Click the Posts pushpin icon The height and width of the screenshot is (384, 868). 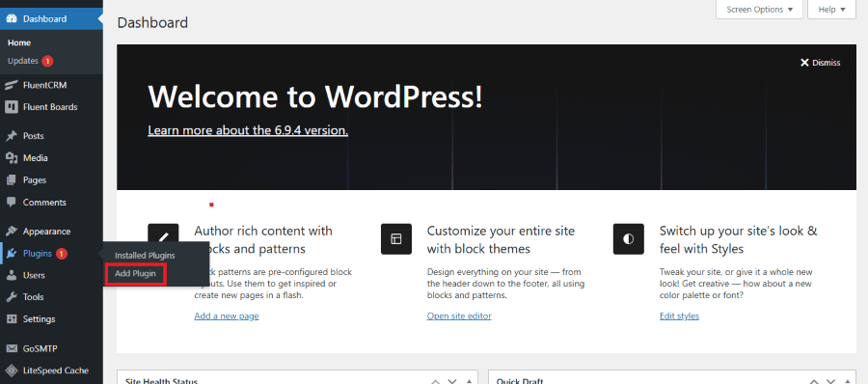(x=11, y=136)
